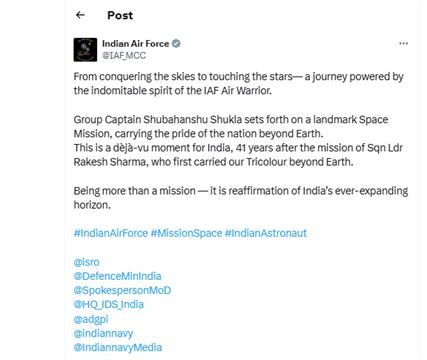Screen dimensions: 427x360
Task: Visit the @isro mention
Action: (86, 262)
